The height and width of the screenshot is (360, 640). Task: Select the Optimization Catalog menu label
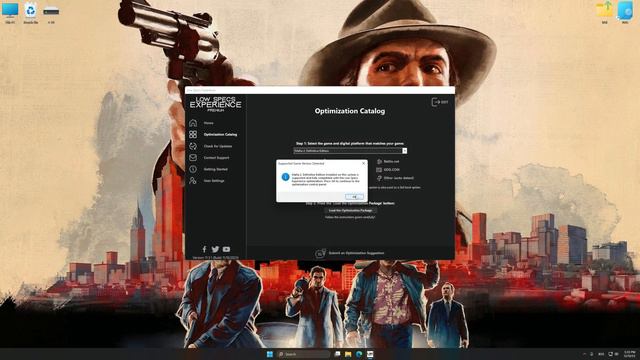220,134
